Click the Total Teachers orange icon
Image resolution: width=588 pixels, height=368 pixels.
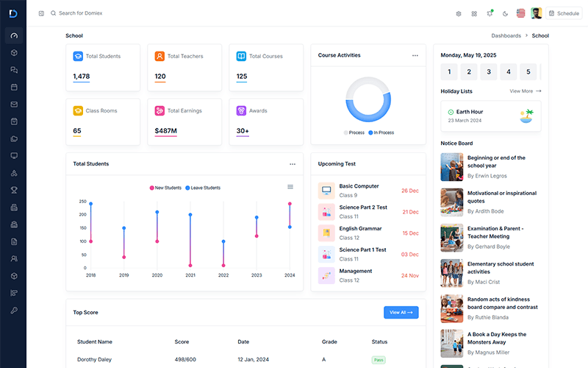coord(159,56)
